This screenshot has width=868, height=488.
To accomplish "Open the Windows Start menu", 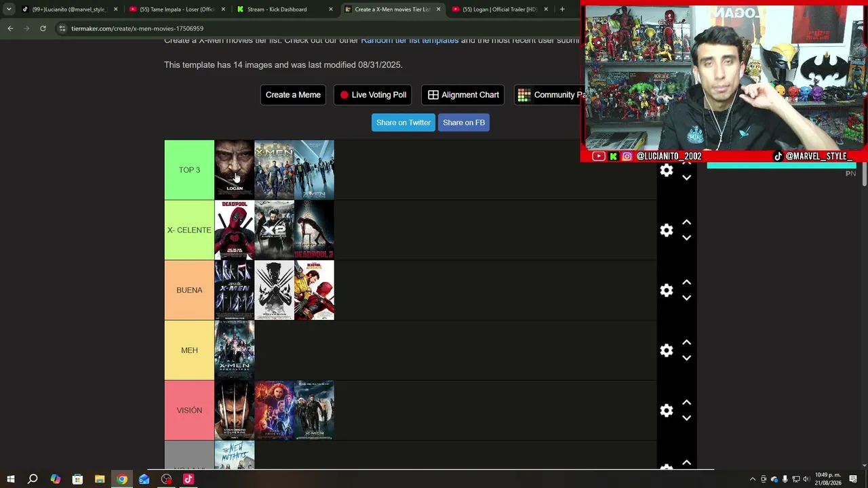I will 11,479.
